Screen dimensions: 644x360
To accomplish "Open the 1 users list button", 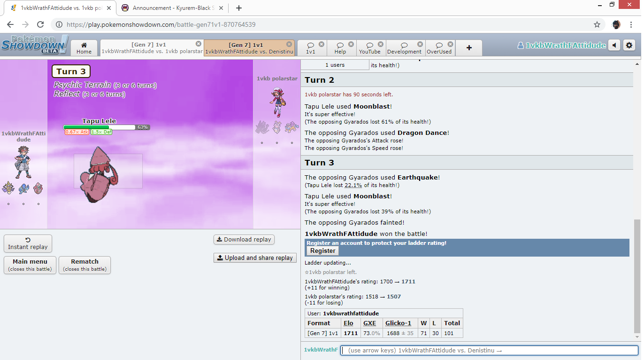I will click(x=335, y=65).
